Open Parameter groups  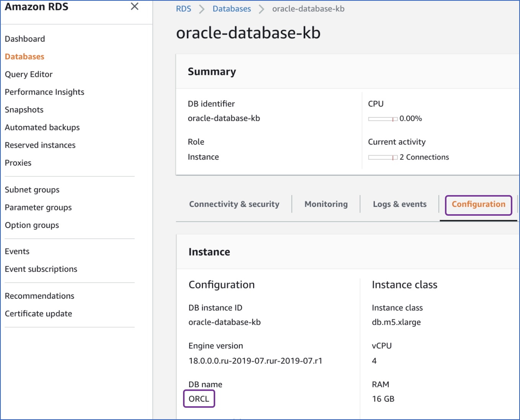pyautogui.click(x=38, y=207)
